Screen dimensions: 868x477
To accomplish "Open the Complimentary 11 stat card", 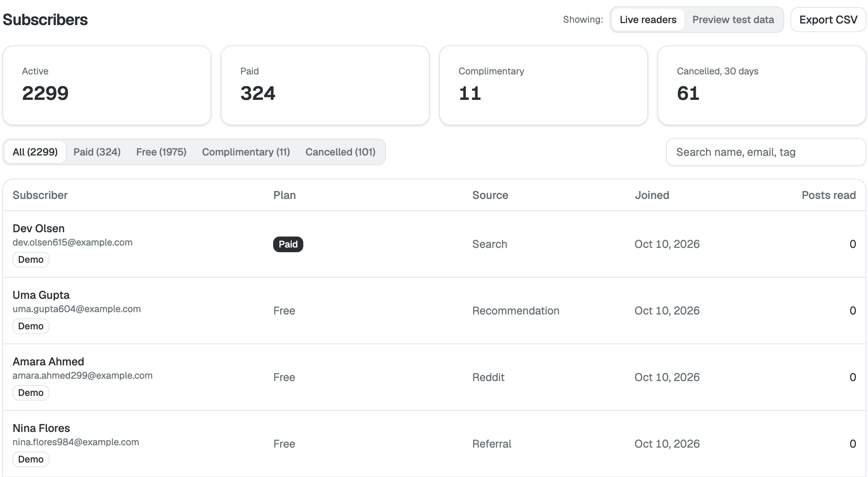I will 544,85.
